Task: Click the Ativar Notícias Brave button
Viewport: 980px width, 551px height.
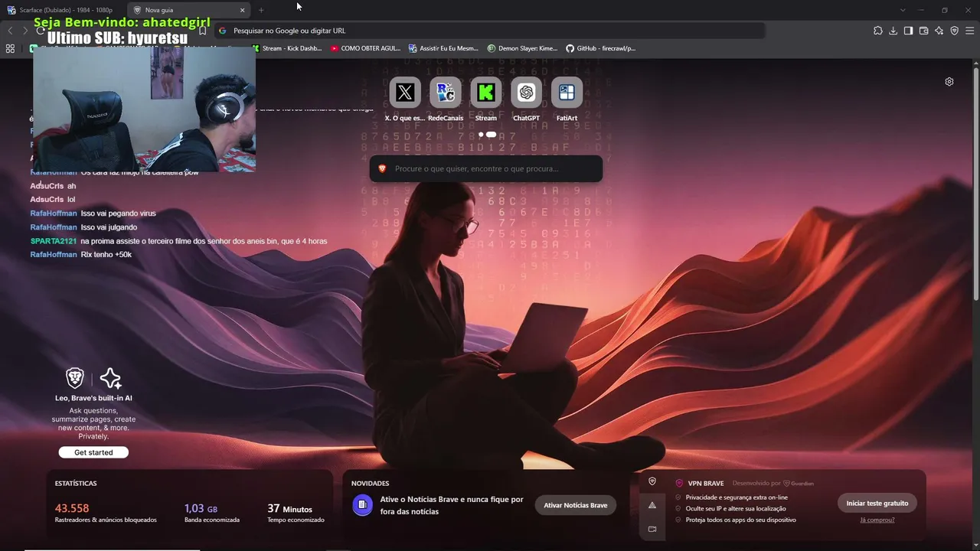Action: 576,505
